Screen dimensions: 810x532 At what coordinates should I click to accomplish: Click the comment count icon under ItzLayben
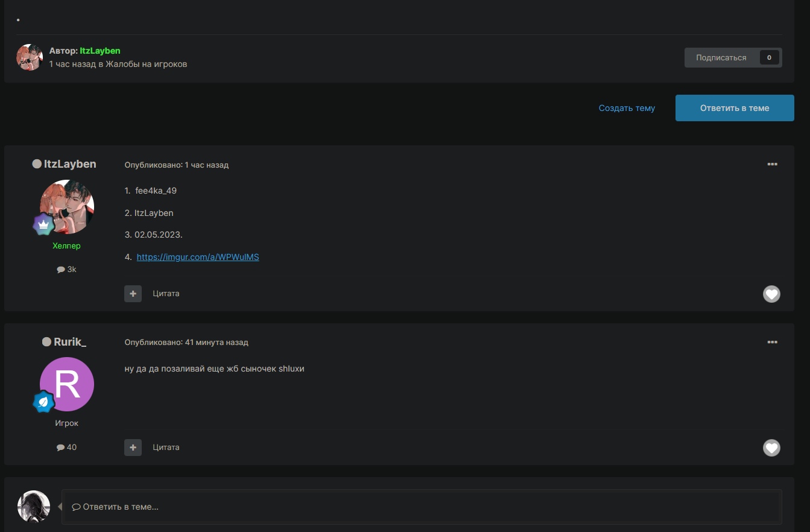pyautogui.click(x=61, y=270)
